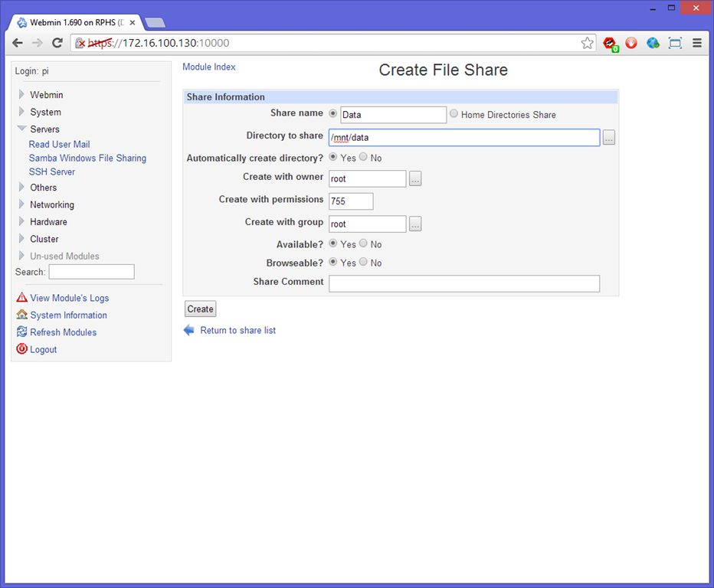The height and width of the screenshot is (588, 714).
Task: Click the blue return arrow icon
Action: 189,330
